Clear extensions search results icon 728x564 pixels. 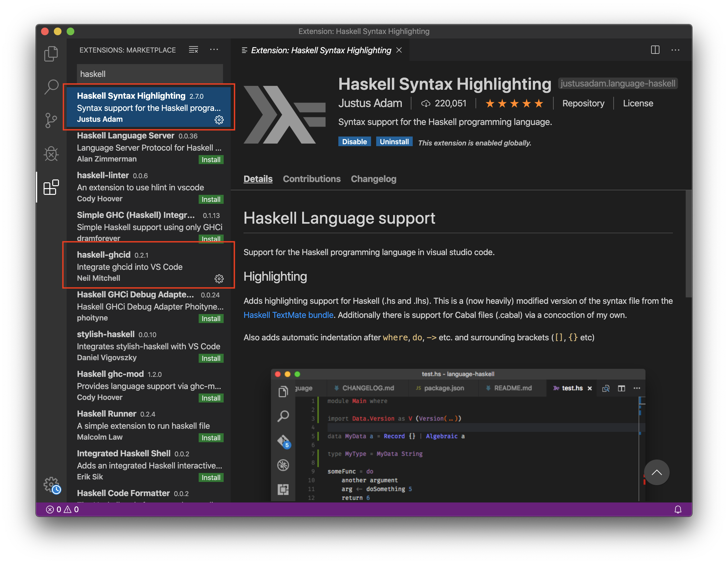[x=193, y=50]
